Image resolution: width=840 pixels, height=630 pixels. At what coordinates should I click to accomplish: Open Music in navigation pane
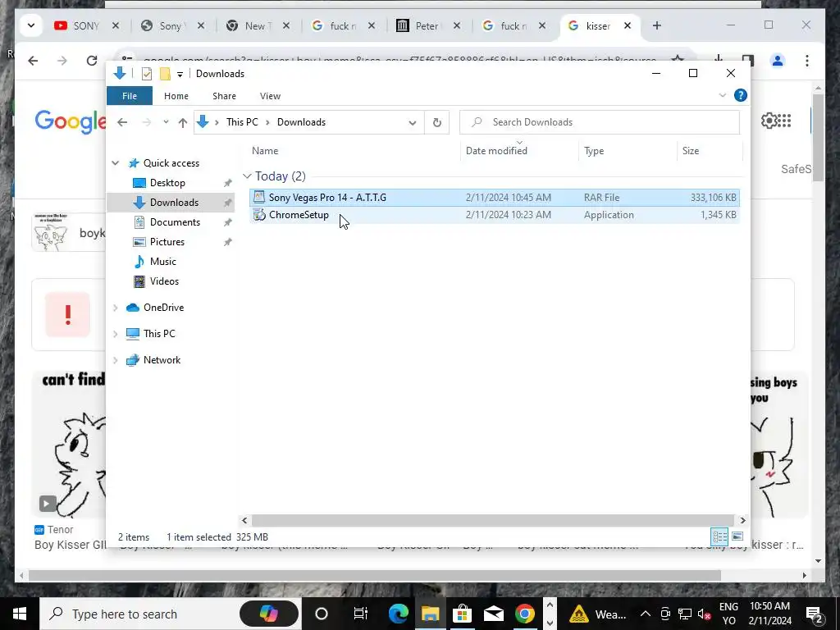[x=163, y=262]
